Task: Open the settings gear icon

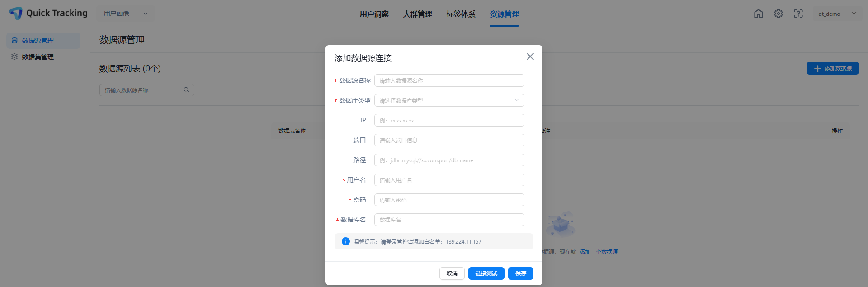Action: coord(778,14)
